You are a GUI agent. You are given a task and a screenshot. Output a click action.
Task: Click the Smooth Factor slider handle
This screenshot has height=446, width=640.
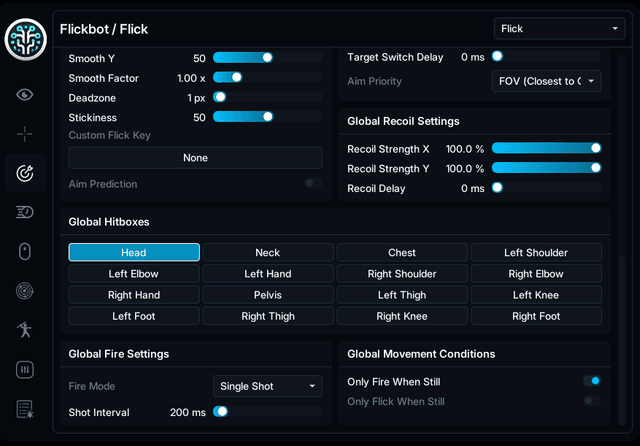(x=236, y=77)
